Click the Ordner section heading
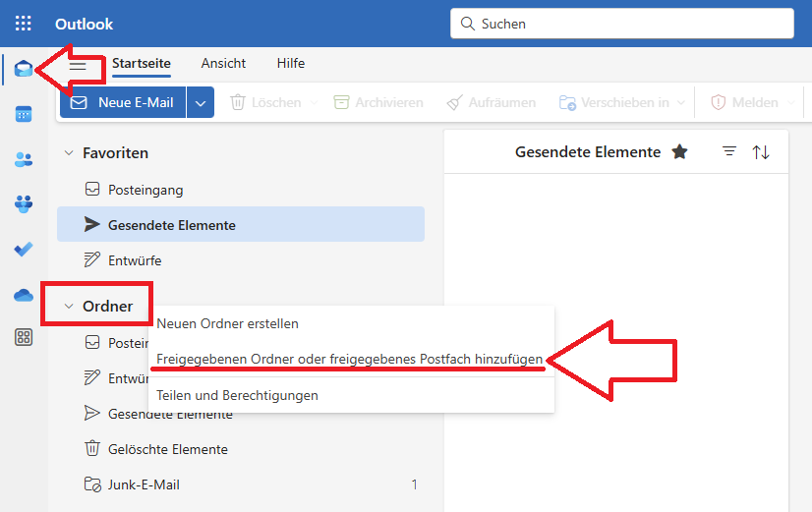The image size is (812, 512). [x=108, y=306]
